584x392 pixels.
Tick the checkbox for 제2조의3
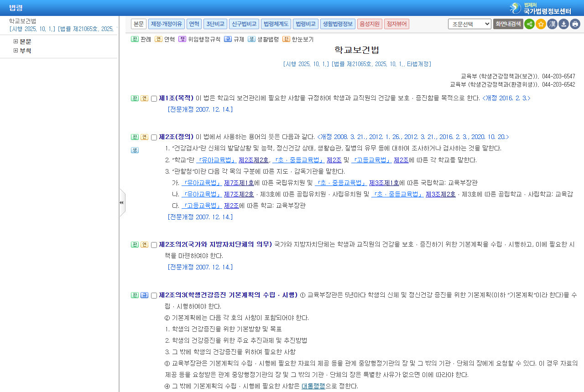(154, 295)
